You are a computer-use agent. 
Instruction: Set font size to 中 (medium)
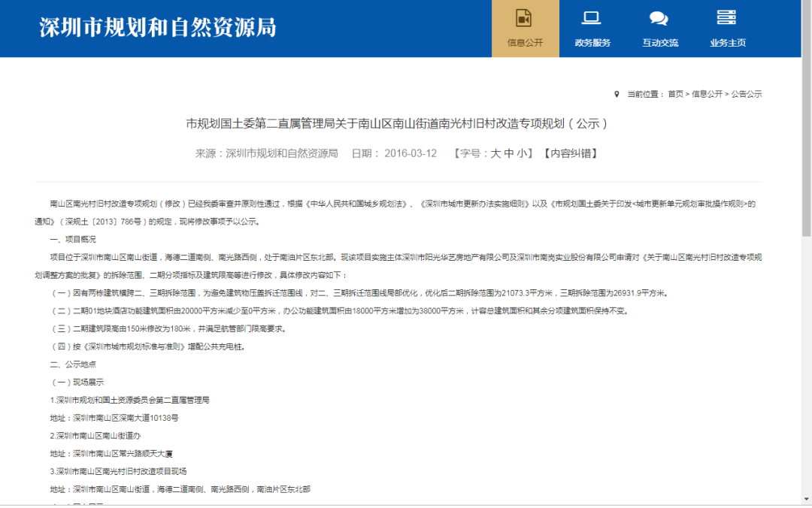509,153
